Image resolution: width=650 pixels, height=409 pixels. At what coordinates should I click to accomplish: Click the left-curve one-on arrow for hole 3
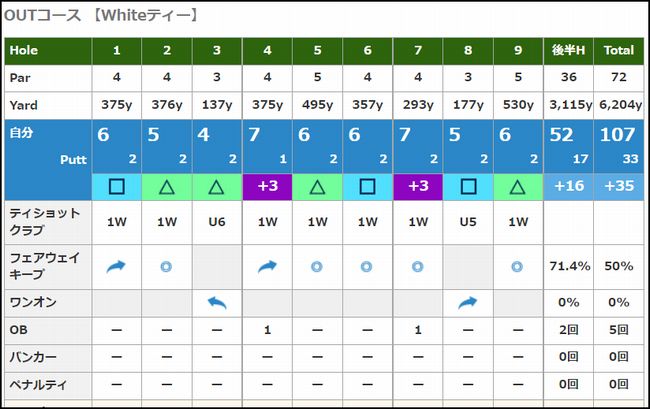[217, 302]
